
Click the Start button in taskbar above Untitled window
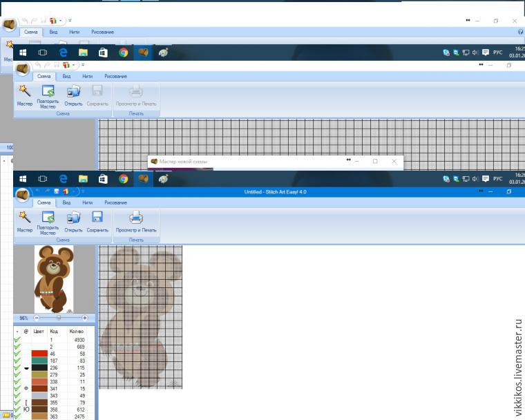23,179
